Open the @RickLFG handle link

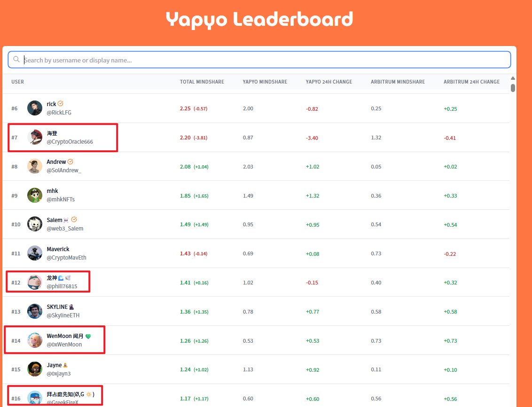tap(59, 113)
